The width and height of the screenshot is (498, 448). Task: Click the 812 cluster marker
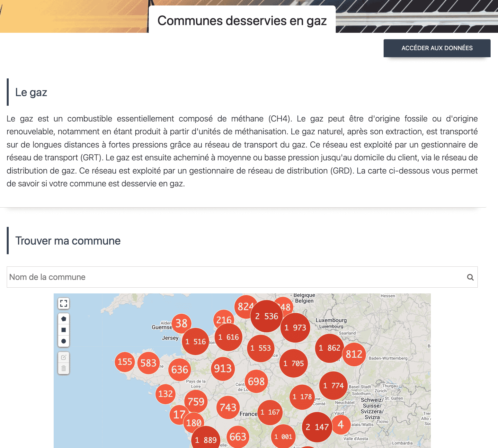(x=354, y=354)
